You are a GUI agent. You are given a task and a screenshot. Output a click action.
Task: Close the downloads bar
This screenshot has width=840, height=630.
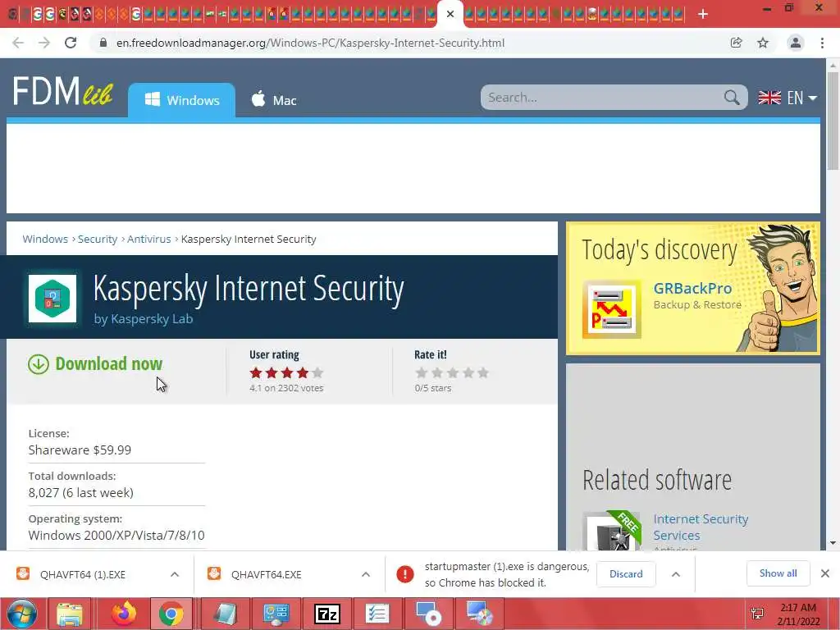pos(825,573)
